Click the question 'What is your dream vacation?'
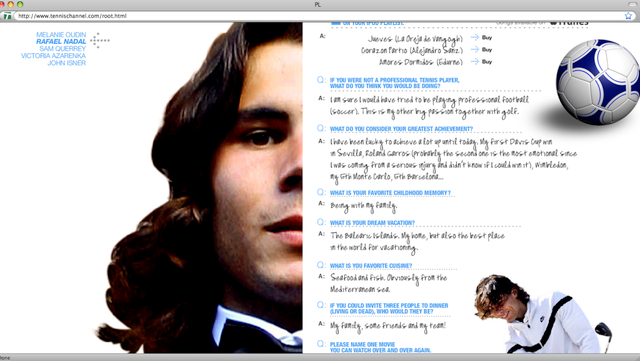This screenshot has width=640, height=361. [x=372, y=223]
